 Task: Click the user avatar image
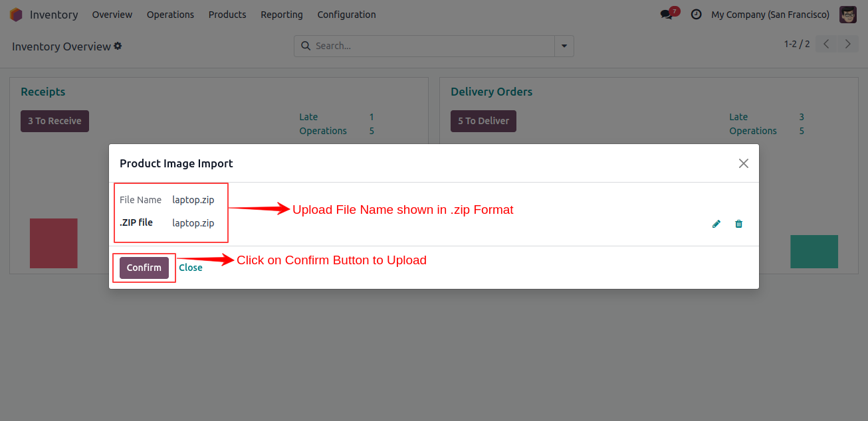click(x=847, y=14)
